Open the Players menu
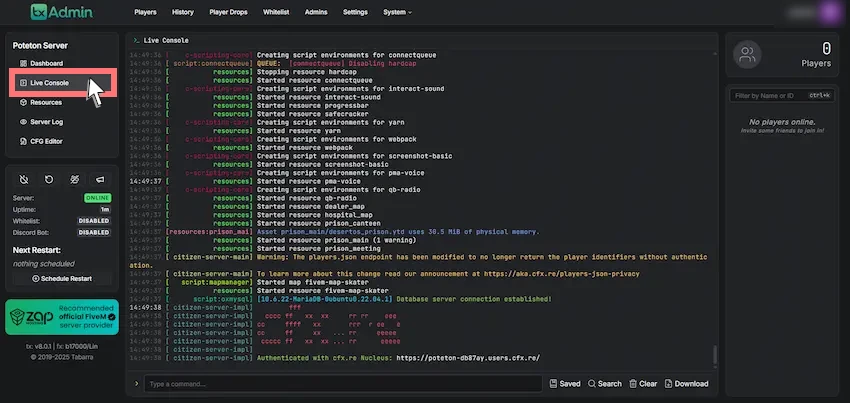This screenshot has width=850, height=403. pos(145,12)
